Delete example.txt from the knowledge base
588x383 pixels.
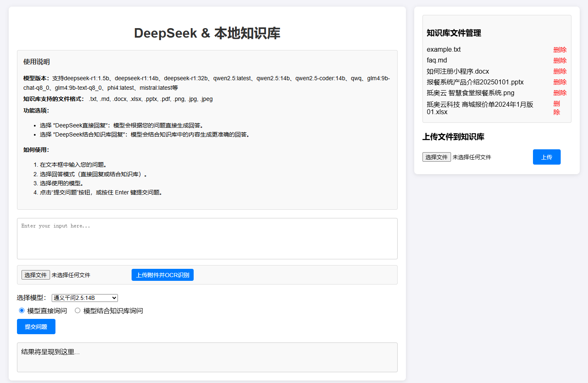[x=560, y=50]
